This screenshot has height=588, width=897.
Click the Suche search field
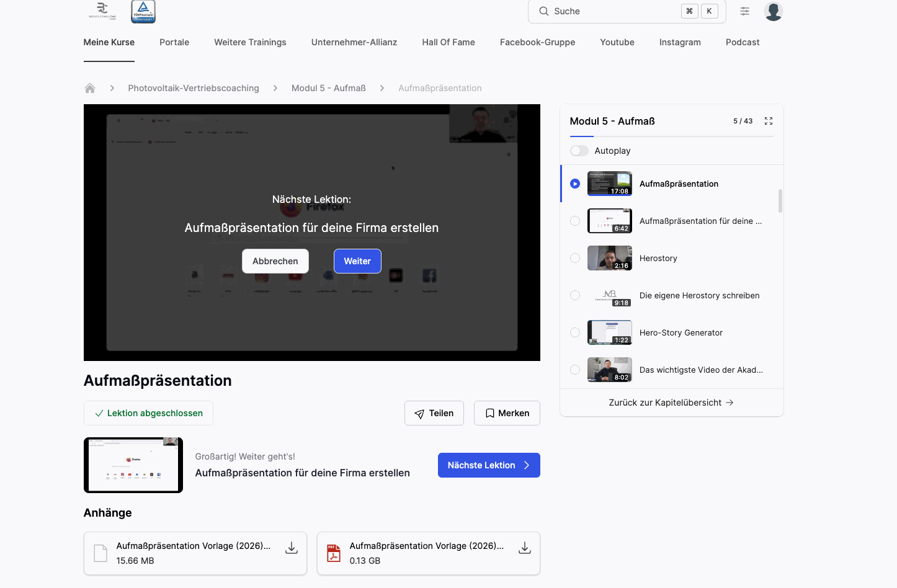[627, 11]
